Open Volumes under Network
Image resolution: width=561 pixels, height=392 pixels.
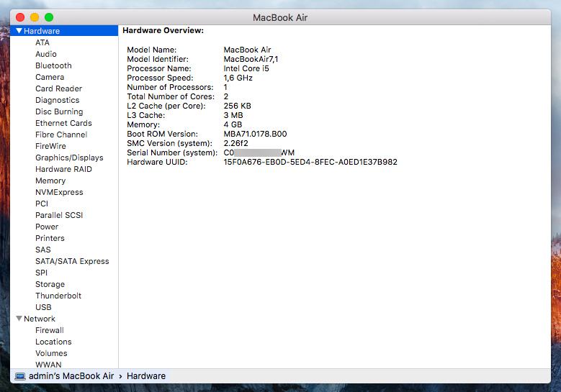point(51,353)
